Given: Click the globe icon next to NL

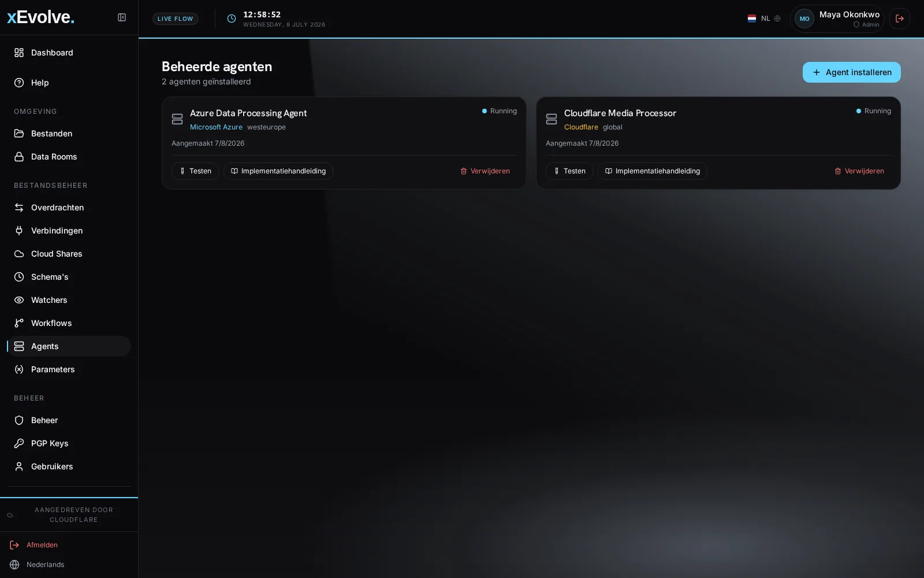Looking at the screenshot, I should [x=777, y=18].
